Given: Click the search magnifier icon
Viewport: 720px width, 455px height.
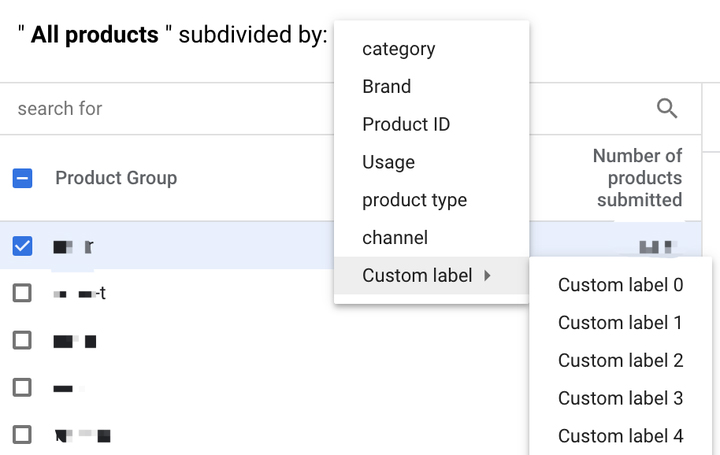Looking at the screenshot, I should click(x=667, y=109).
